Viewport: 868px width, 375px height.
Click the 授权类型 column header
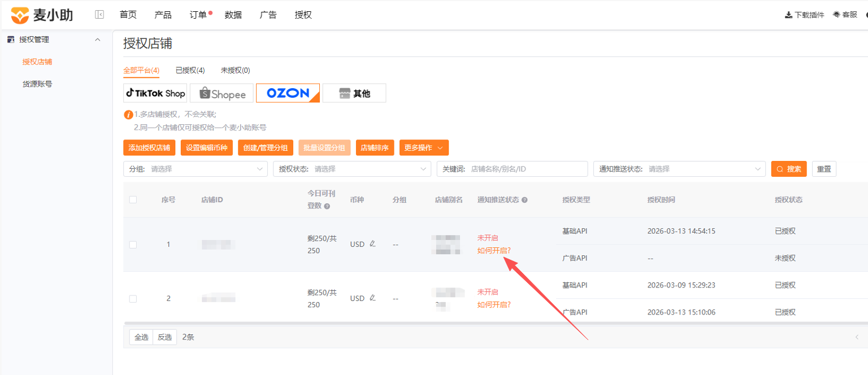pos(576,200)
